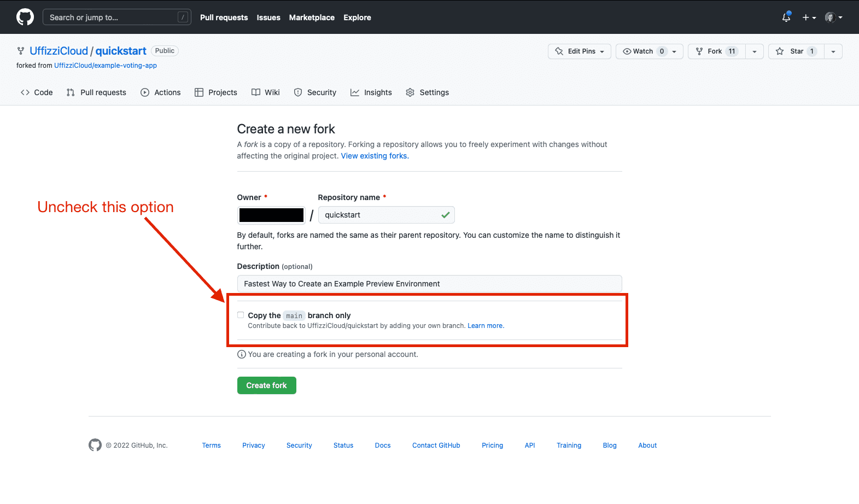Switch to the Insights tab
The height and width of the screenshot is (504, 859).
371,92
